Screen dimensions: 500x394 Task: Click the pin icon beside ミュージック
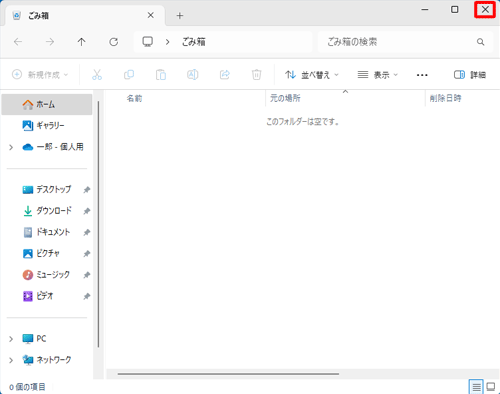pyautogui.click(x=87, y=275)
